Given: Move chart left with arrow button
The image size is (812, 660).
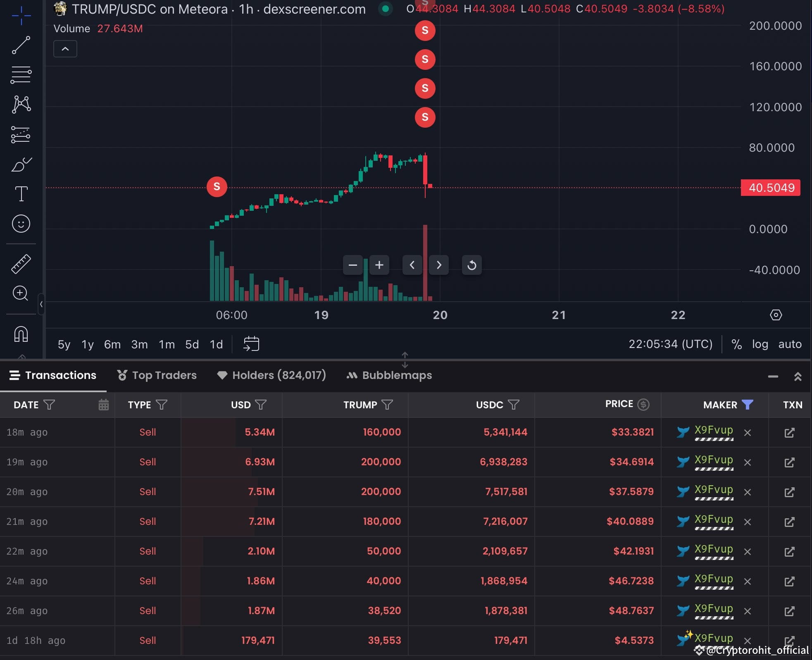Looking at the screenshot, I should [x=412, y=265].
